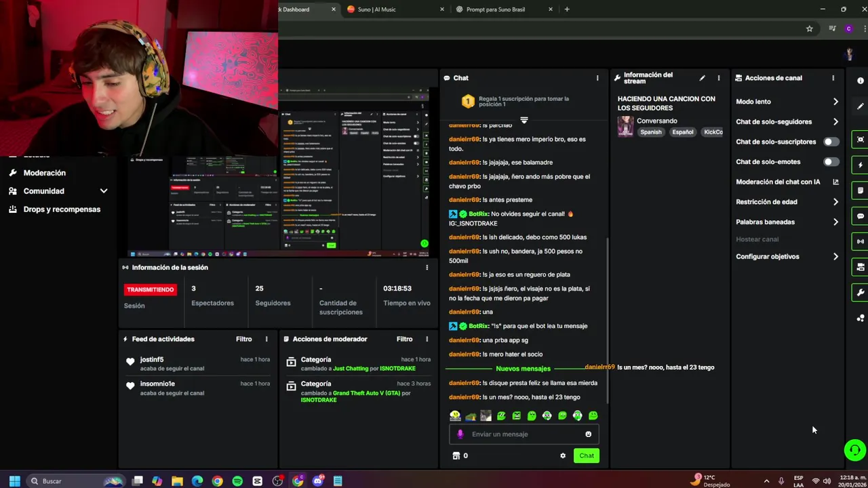Switch to the Dashboard browser tab
Image resolution: width=868 pixels, height=488 pixels.
point(307,9)
